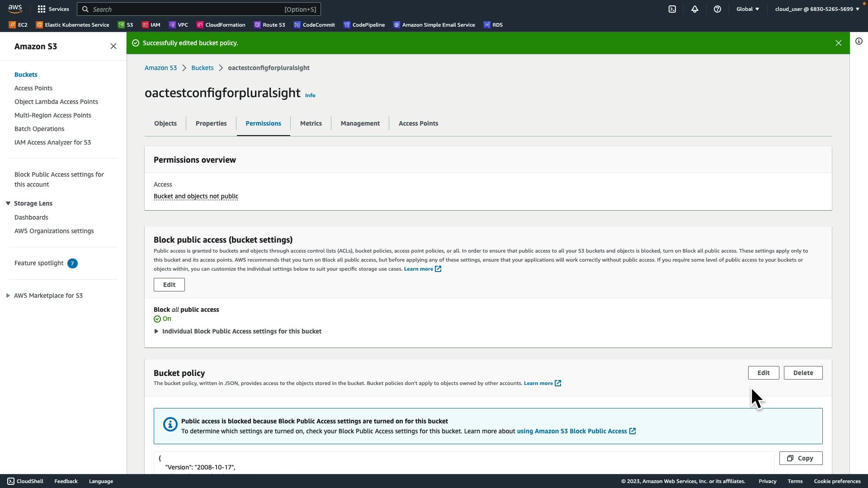The image size is (868, 488).
Task: Open the cloud_user account dropdown
Action: [817, 9]
